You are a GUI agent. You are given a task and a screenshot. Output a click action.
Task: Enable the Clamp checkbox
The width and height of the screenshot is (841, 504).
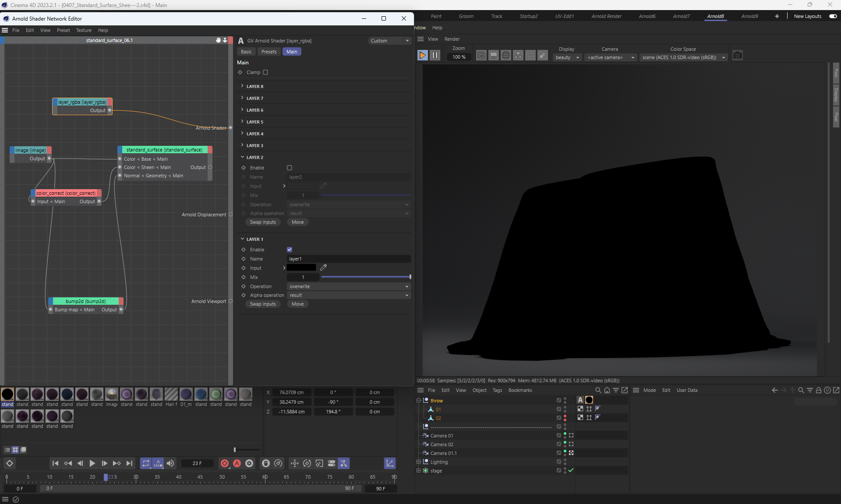coord(265,72)
